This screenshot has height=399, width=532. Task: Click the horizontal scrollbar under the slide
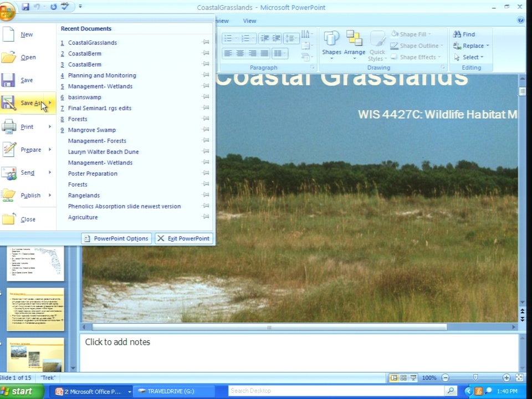tap(269, 327)
